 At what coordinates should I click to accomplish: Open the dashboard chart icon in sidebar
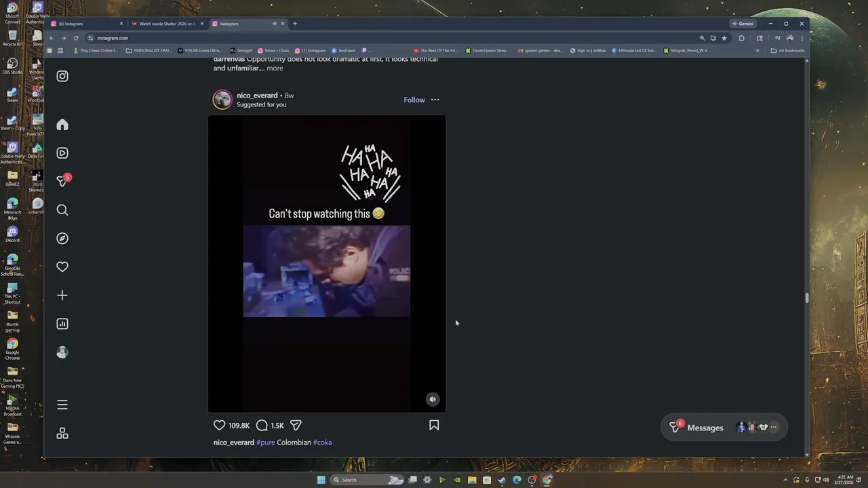click(x=62, y=324)
